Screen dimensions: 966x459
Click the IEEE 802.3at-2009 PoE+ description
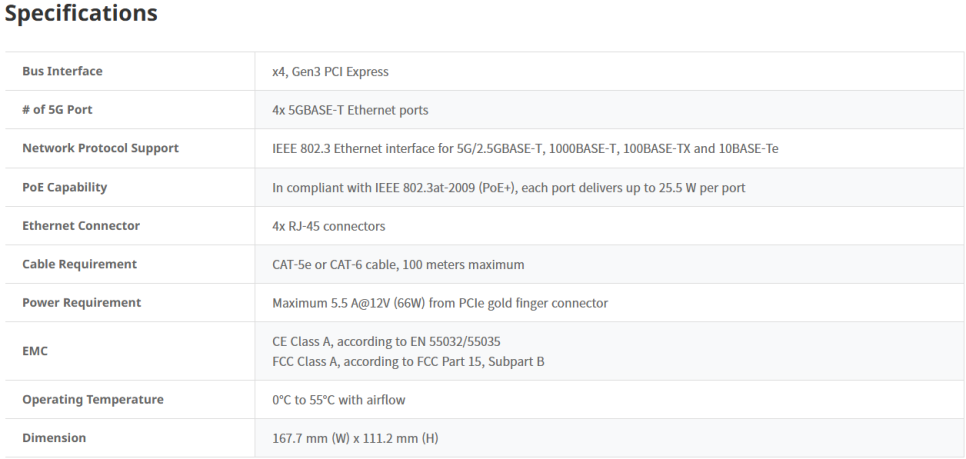tap(508, 187)
